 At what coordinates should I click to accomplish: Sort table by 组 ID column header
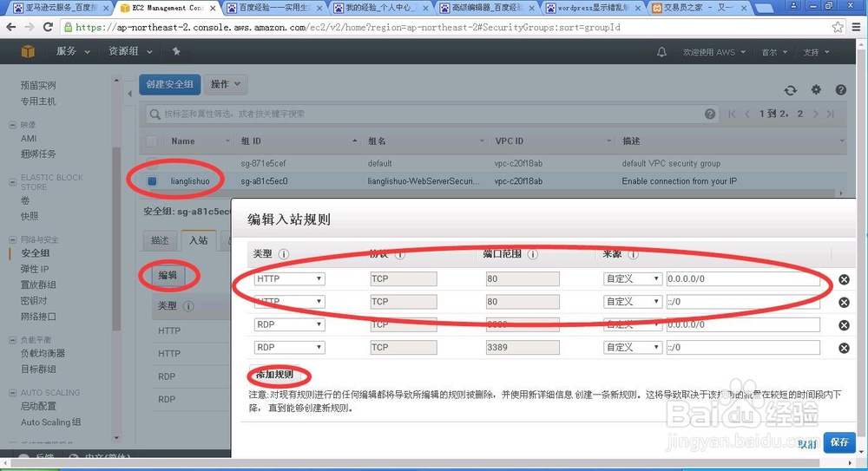tap(299, 141)
